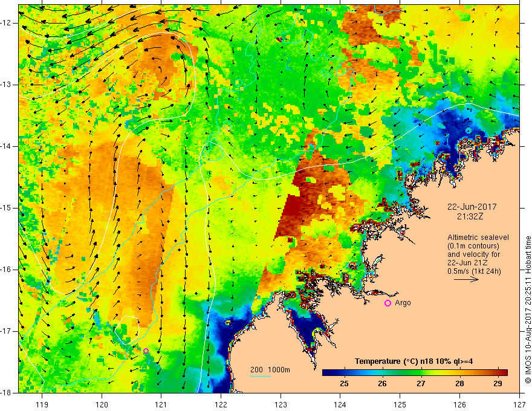Click the longitude axis label '121'
The image size is (532, 411).
161,404
